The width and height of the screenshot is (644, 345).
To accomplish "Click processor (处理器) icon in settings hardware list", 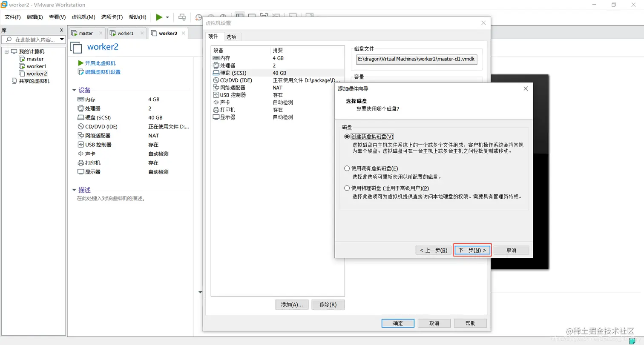I will (x=216, y=66).
